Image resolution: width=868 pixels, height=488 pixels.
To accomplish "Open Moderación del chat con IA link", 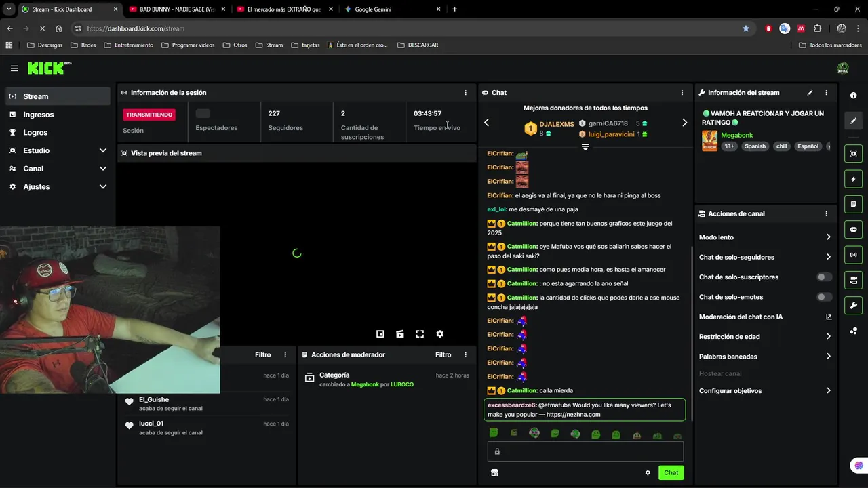I will click(x=765, y=317).
